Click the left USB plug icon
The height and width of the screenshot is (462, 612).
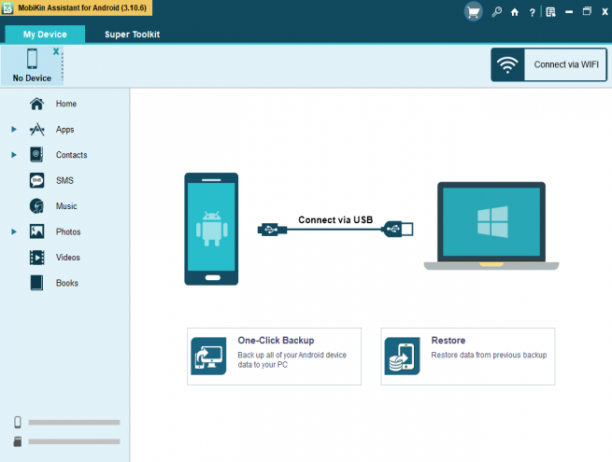point(272,229)
